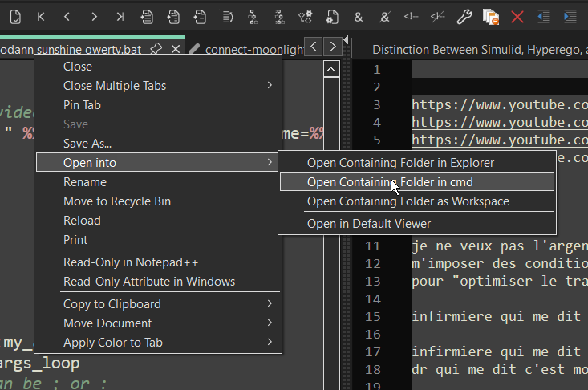The image size is (588, 390).
Task: Choose Move to Recycle Bin
Action: [116, 201]
